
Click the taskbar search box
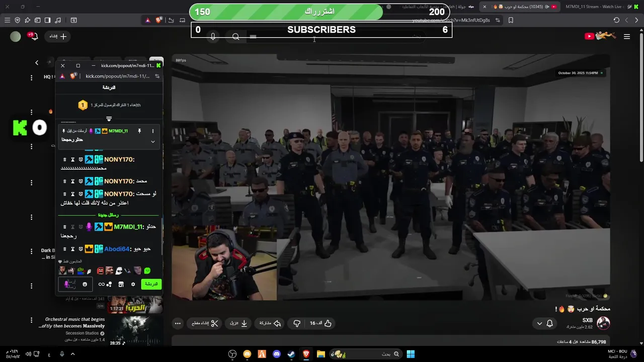[x=366, y=354]
